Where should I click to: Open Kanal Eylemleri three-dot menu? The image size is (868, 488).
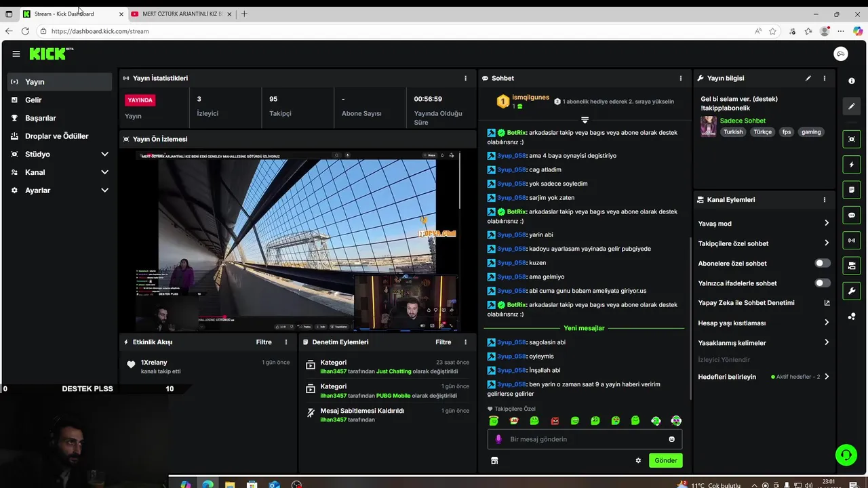pos(825,200)
